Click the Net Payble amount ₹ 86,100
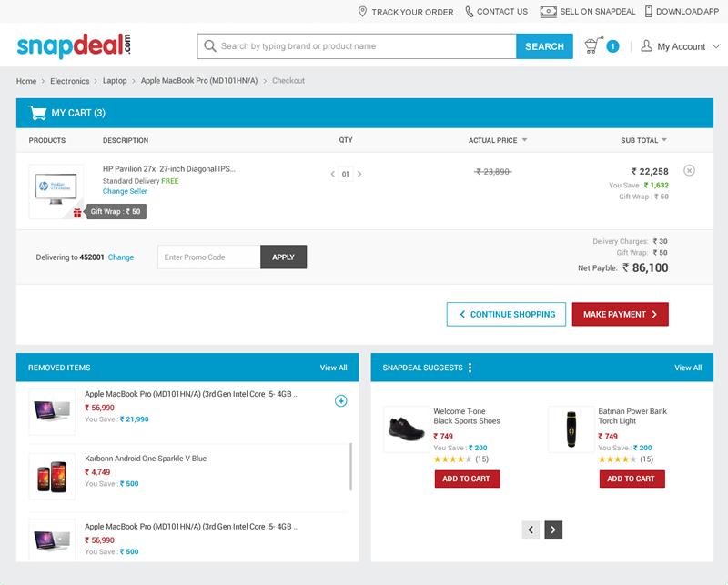Screen dimensions: 728x585 point(645,267)
